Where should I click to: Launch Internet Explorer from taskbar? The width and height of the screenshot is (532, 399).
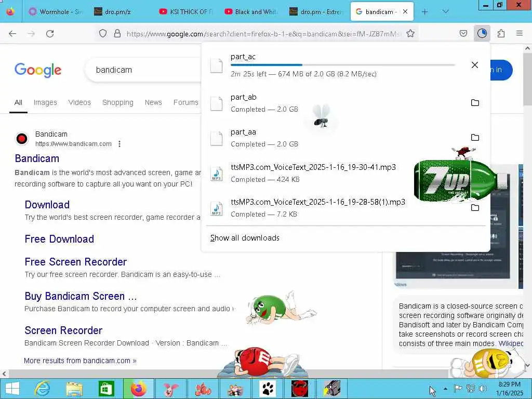tap(43, 389)
